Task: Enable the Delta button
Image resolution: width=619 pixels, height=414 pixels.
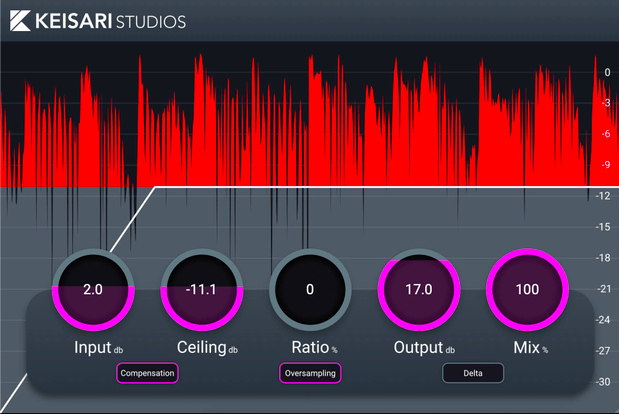Action: click(473, 373)
